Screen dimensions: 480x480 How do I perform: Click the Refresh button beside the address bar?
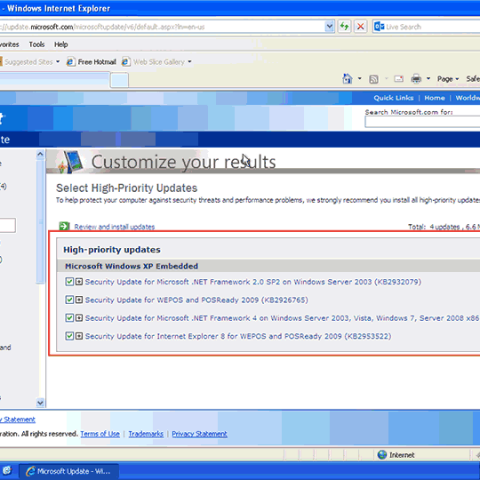[x=344, y=26]
